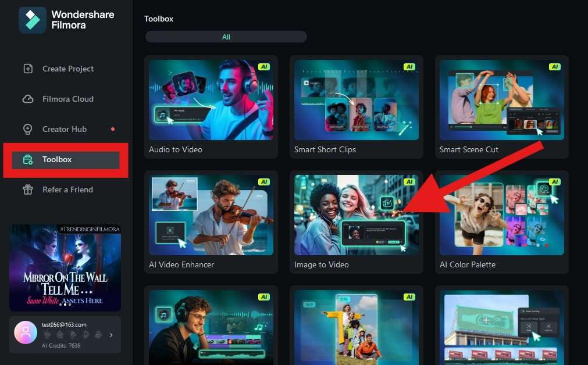The height and width of the screenshot is (365, 588).
Task: Select the Image to Video tool
Action: coord(357,222)
